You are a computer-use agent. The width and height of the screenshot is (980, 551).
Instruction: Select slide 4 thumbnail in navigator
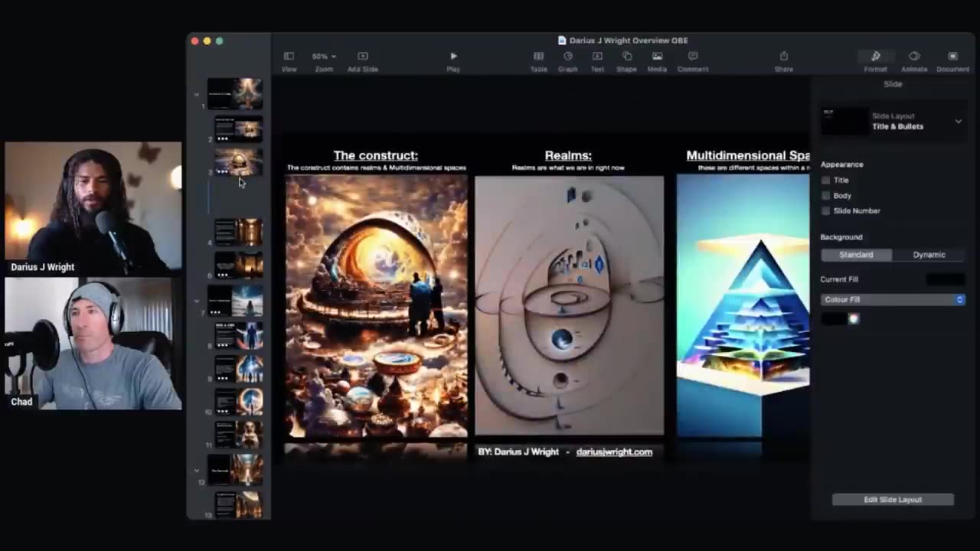click(239, 232)
